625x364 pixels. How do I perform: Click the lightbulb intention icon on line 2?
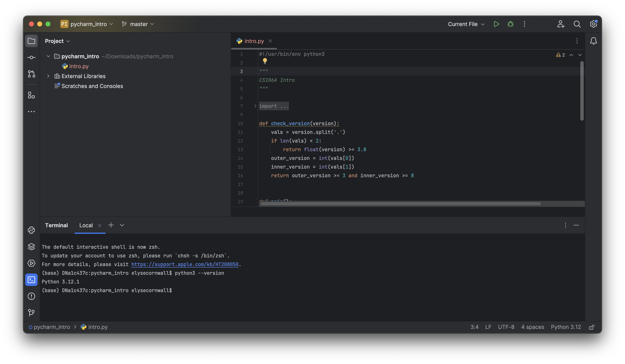(x=265, y=61)
